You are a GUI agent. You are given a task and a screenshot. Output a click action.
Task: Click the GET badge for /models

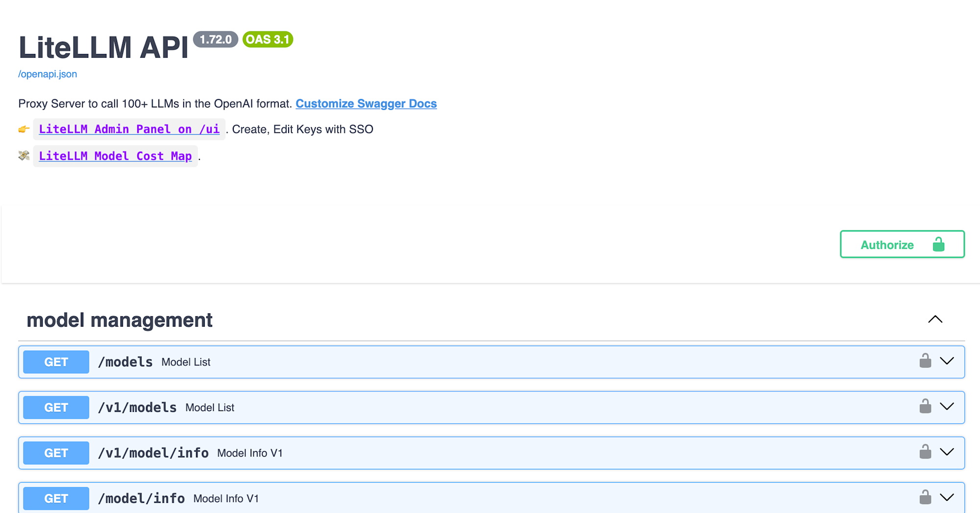[56, 362]
